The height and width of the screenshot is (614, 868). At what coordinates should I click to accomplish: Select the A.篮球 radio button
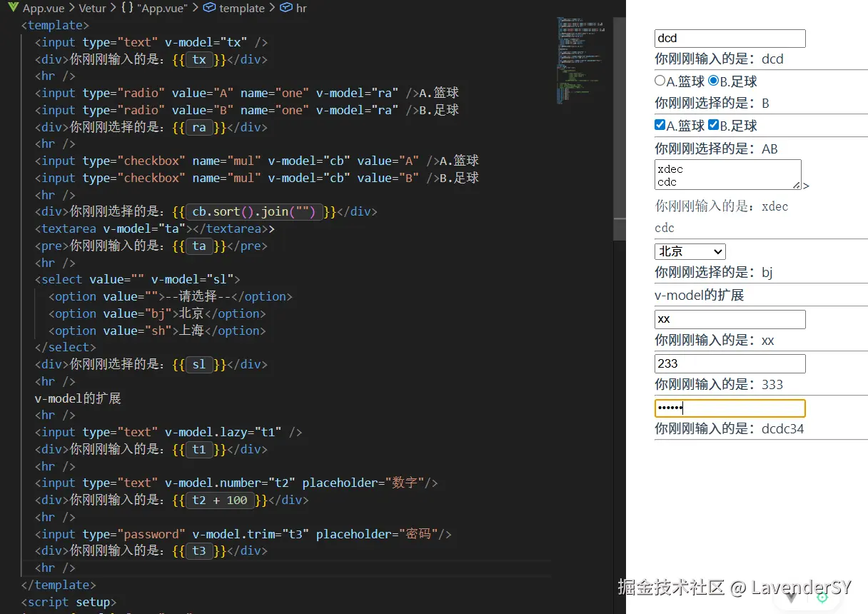(x=660, y=81)
